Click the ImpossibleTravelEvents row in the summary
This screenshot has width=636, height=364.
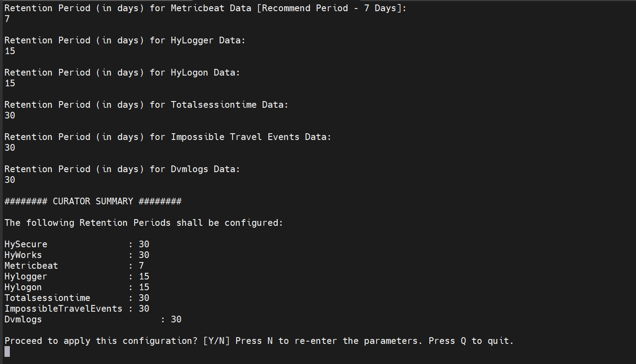click(x=76, y=309)
